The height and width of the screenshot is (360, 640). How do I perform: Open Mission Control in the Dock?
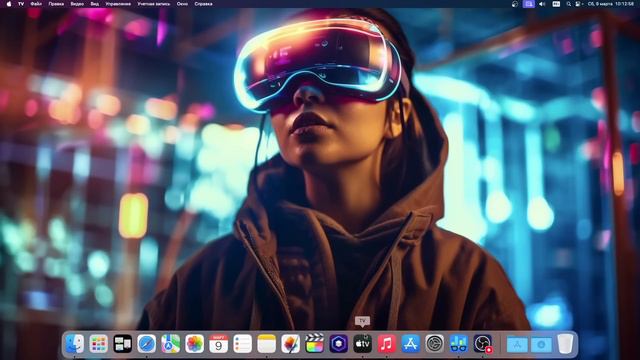pyautogui.click(x=122, y=344)
